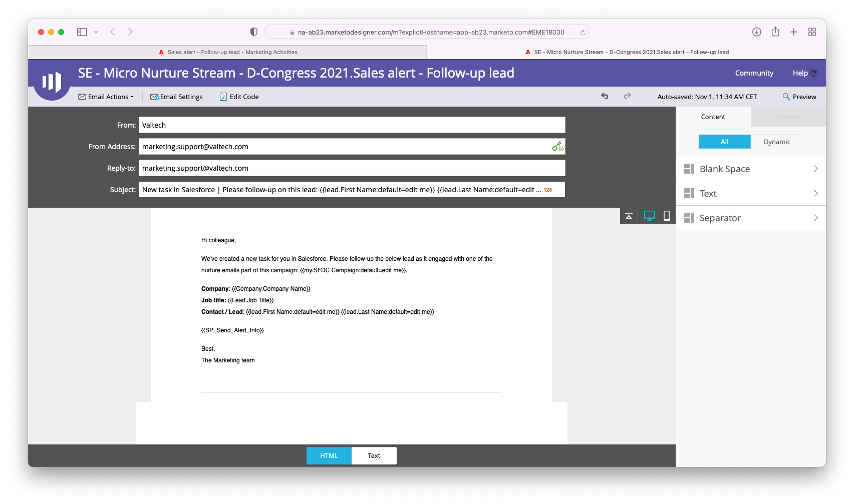Click the subject character count 126

click(x=548, y=190)
